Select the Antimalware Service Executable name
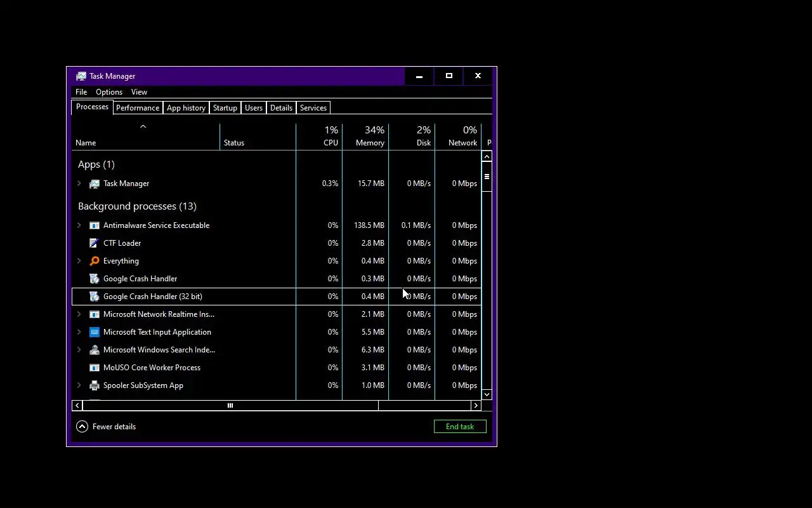The image size is (812, 508). tap(156, 225)
